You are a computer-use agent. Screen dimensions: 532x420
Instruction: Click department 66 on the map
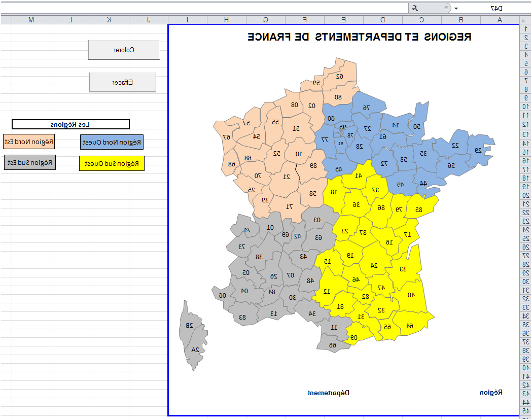click(332, 345)
